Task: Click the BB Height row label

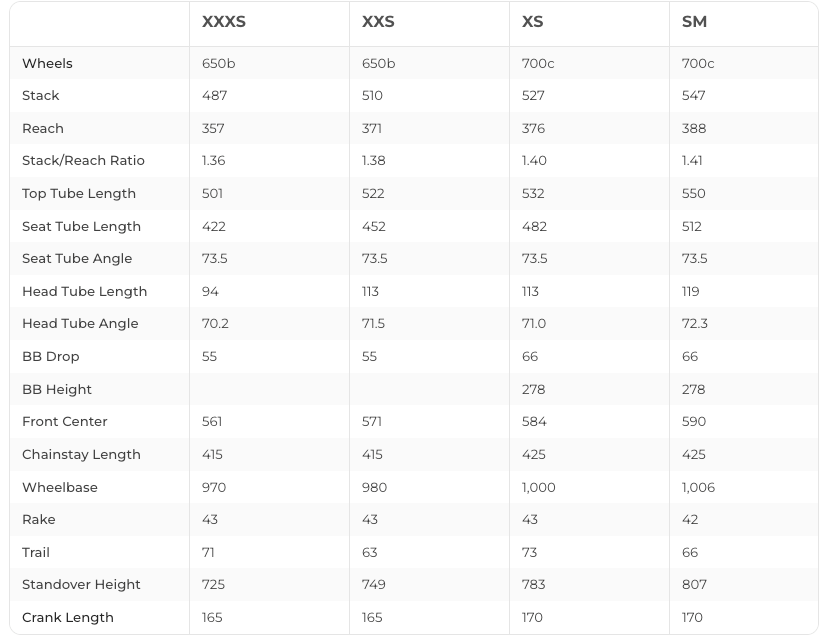Action: [x=57, y=389]
